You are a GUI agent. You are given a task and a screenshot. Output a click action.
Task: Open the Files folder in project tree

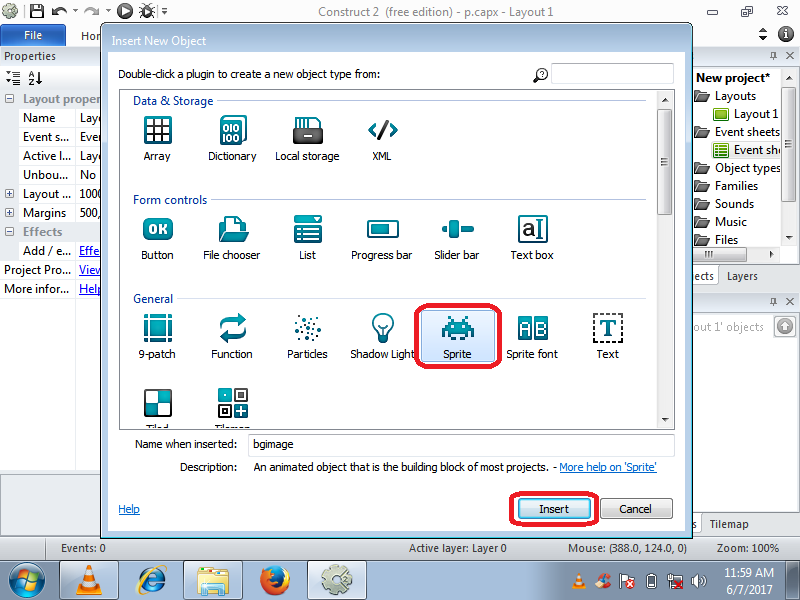tap(727, 239)
